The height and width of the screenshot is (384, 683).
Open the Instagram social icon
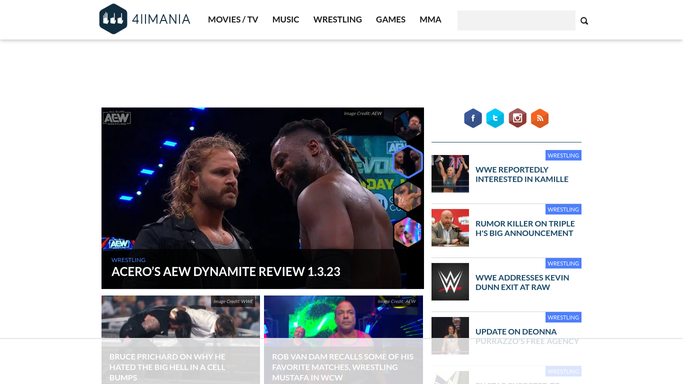(x=517, y=118)
